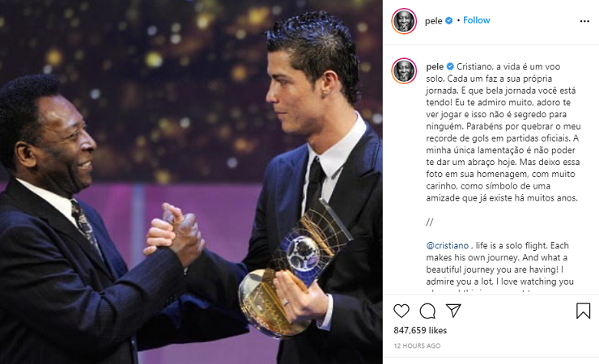Like the post with the heart icon
The height and width of the screenshot is (364, 599).
(x=401, y=311)
